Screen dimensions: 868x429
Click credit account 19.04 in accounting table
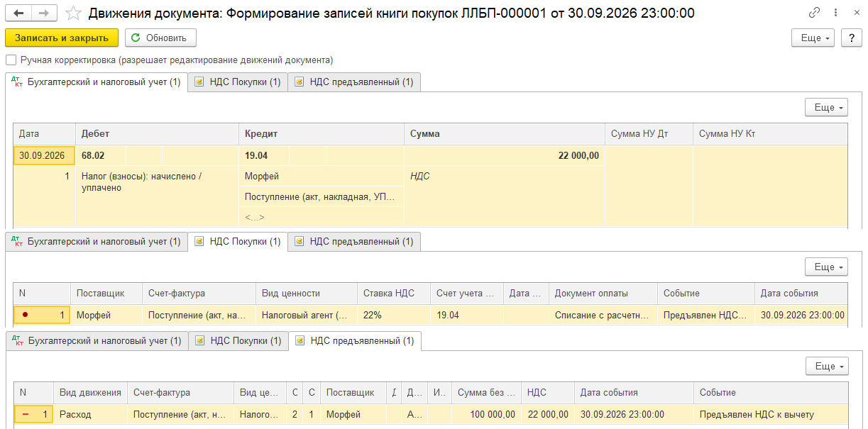click(263, 155)
